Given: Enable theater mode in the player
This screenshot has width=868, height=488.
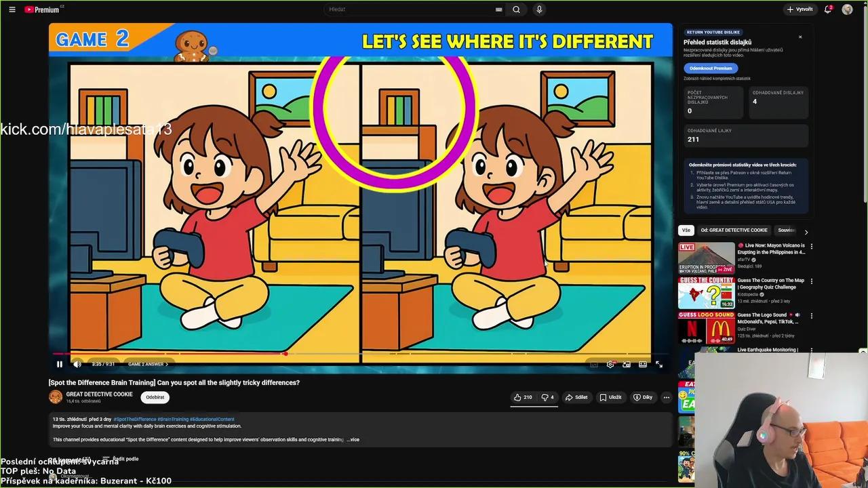Looking at the screenshot, I should point(642,365).
